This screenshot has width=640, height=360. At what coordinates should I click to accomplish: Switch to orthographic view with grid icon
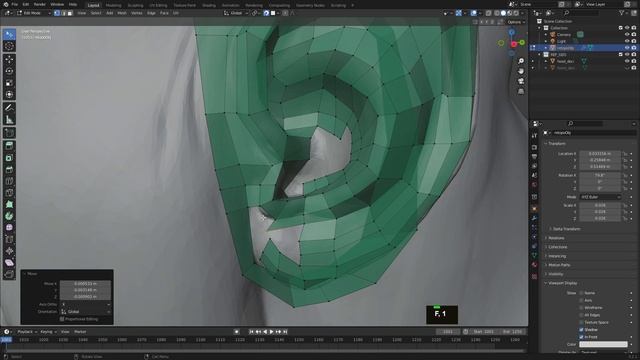[521, 91]
